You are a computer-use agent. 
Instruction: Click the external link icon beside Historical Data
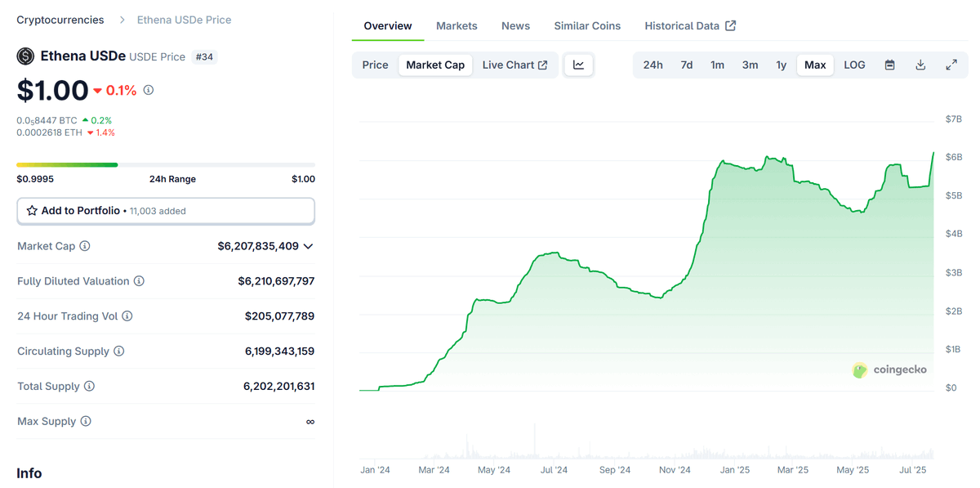[x=731, y=25]
